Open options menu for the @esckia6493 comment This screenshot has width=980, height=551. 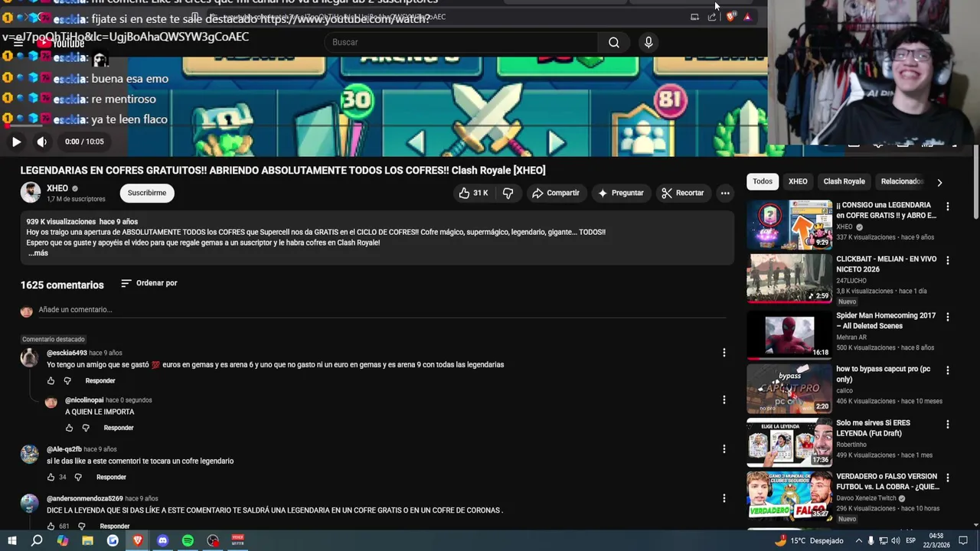click(724, 353)
